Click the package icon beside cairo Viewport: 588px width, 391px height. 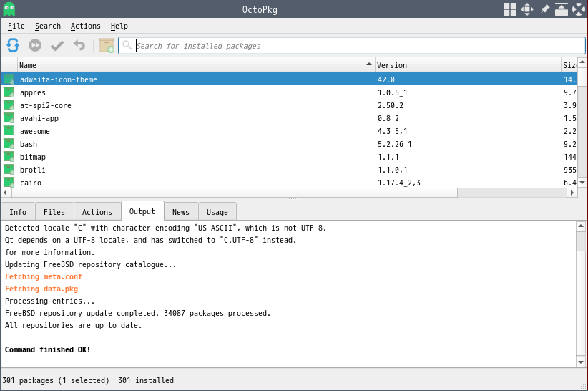[x=9, y=183]
